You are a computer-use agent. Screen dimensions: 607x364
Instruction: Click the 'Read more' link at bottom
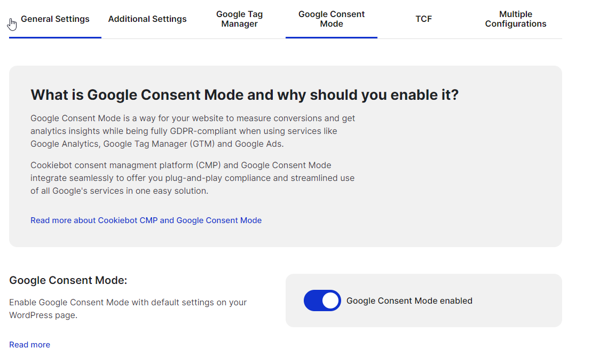point(29,344)
